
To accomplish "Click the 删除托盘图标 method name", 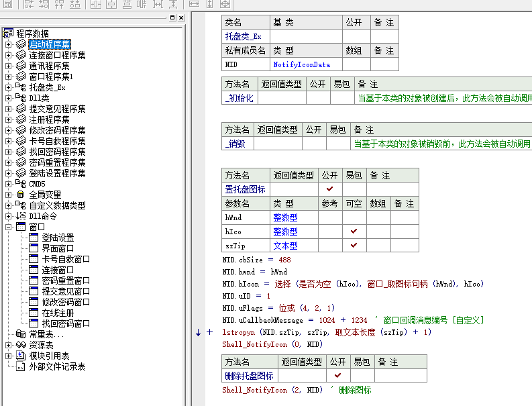I will pos(249,376).
